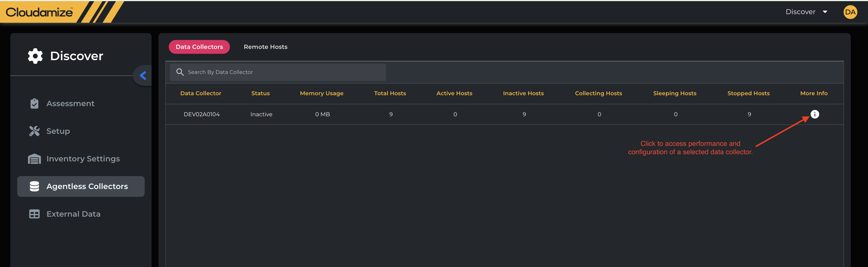Open Inventory Settings from the sidebar
This screenshot has height=267, width=868.
point(83,159)
